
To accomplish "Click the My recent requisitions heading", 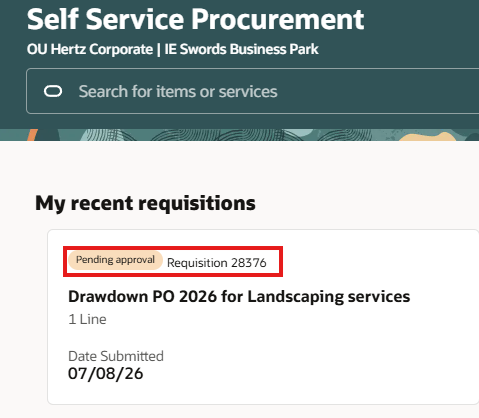I will 145,203.
